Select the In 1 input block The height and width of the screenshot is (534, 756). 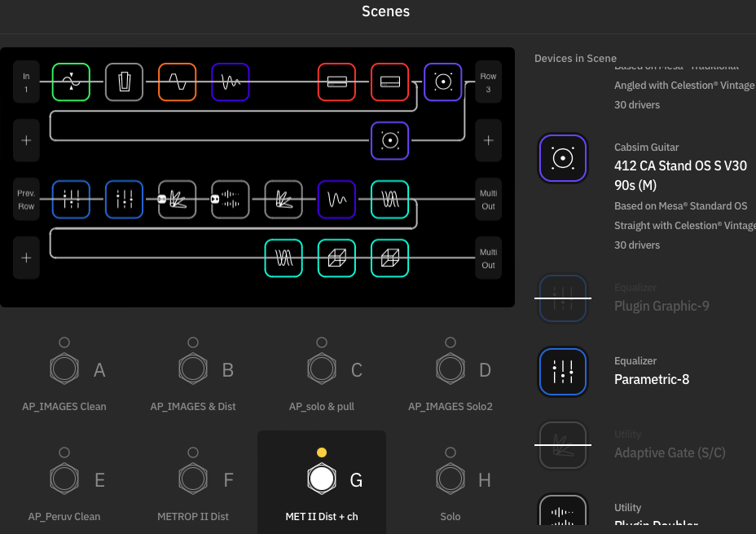coord(26,82)
